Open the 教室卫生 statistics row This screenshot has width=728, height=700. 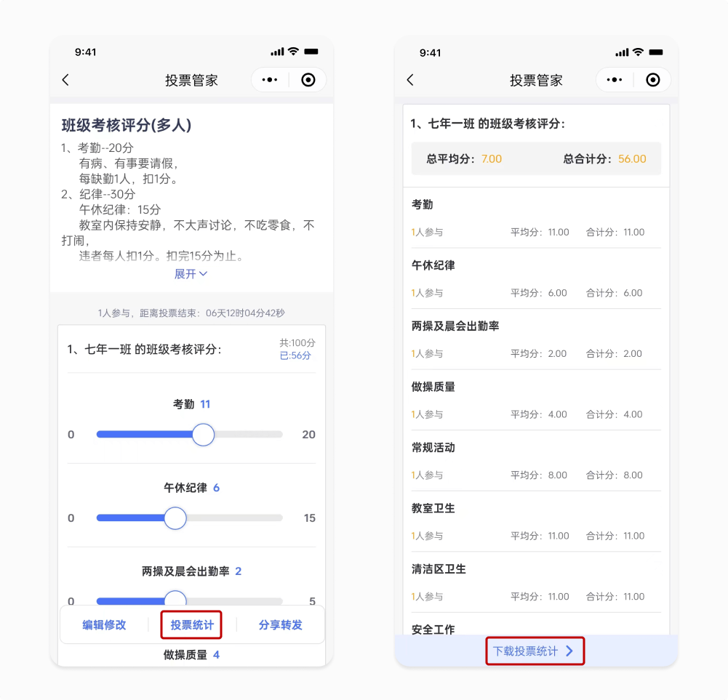click(x=536, y=522)
